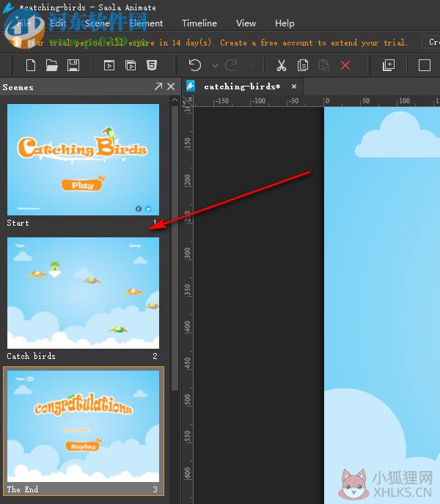
Task: Open the undo history dropdown arrow
Action: 216,66
